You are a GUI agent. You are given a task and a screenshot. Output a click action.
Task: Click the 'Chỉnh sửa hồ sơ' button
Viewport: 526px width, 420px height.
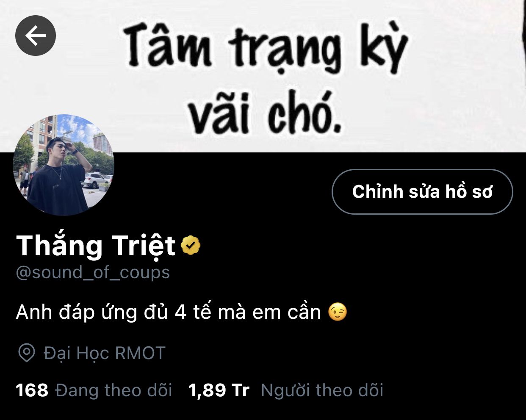[422, 192]
